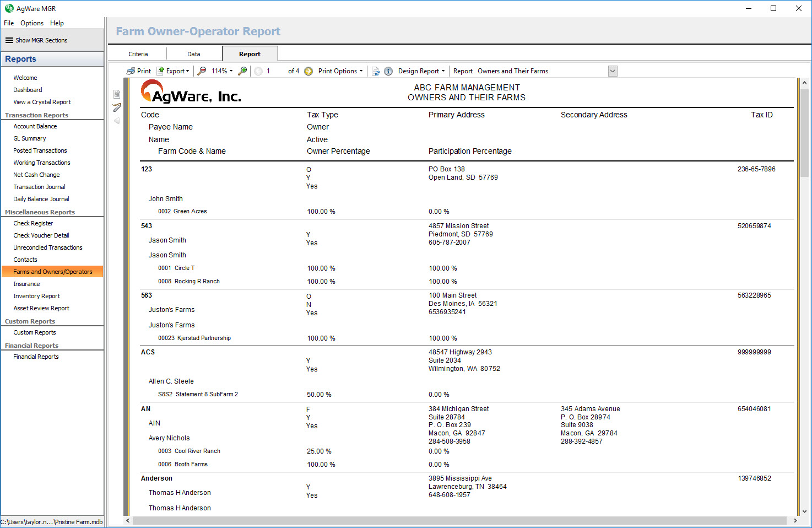Click the paperclip icon in left margin
Viewport: 812px width, 528px height.
click(117, 107)
